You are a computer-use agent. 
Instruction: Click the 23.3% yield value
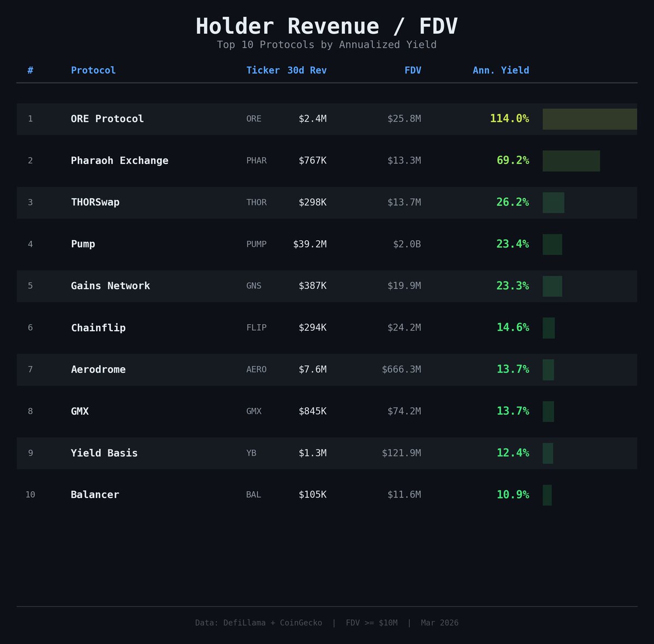[x=512, y=286]
